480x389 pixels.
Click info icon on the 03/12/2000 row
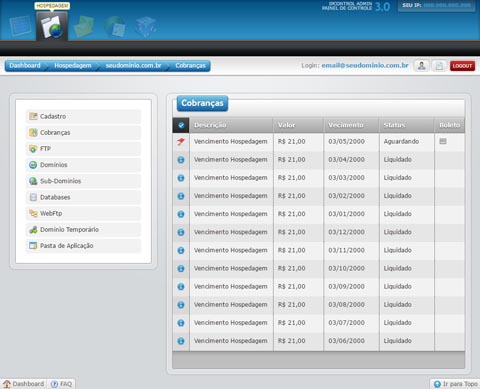click(x=181, y=232)
